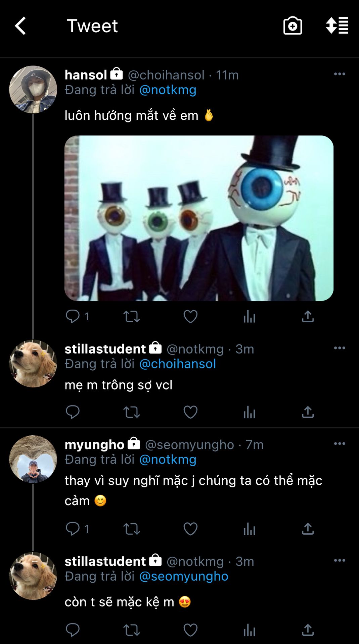
Task: Open @notkmg mention link in hansol's tweet
Action: (x=168, y=90)
